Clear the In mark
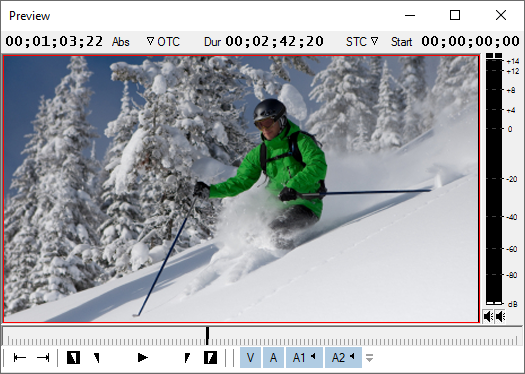Image resolution: width=525 pixels, height=374 pixels. coord(96,358)
